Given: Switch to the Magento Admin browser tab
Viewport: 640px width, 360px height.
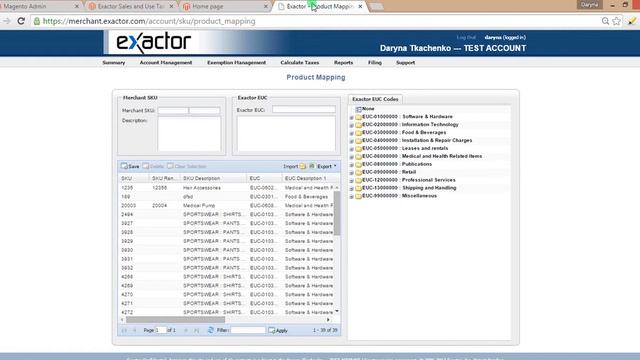Looking at the screenshot, I should [39, 7].
